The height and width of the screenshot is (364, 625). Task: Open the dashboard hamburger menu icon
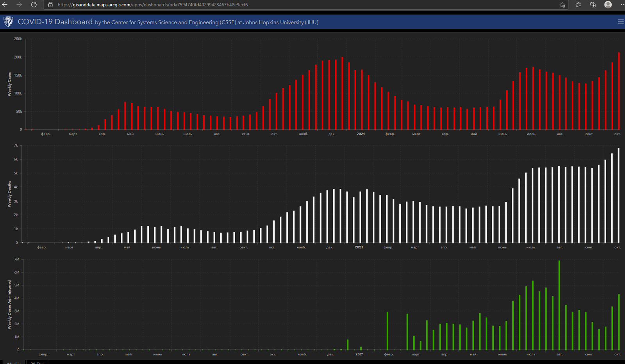click(x=621, y=22)
